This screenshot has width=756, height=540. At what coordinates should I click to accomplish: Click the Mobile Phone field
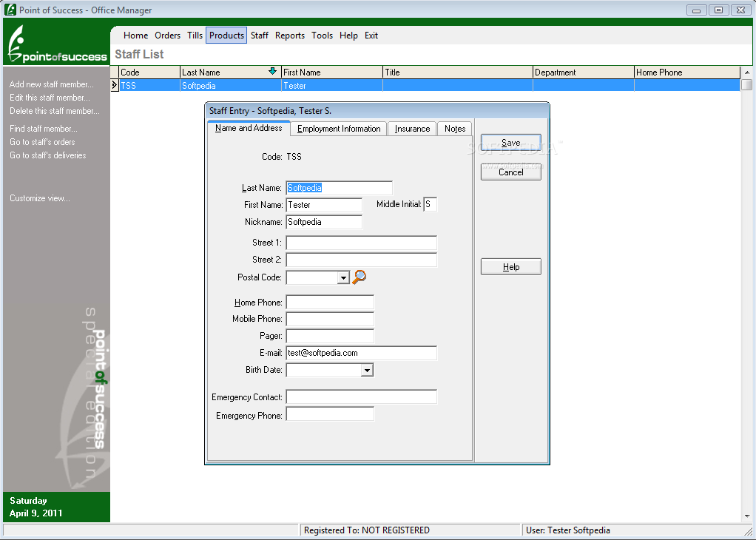click(330, 319)
